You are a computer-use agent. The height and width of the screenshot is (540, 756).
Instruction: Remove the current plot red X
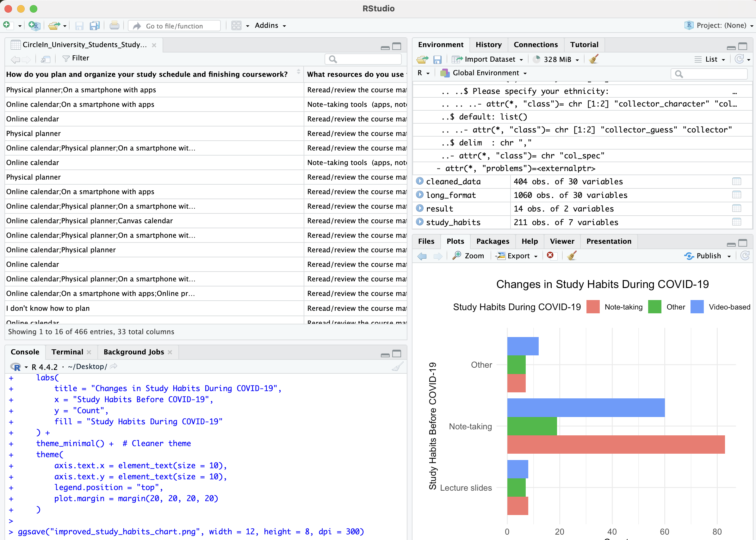pos(550,255)
